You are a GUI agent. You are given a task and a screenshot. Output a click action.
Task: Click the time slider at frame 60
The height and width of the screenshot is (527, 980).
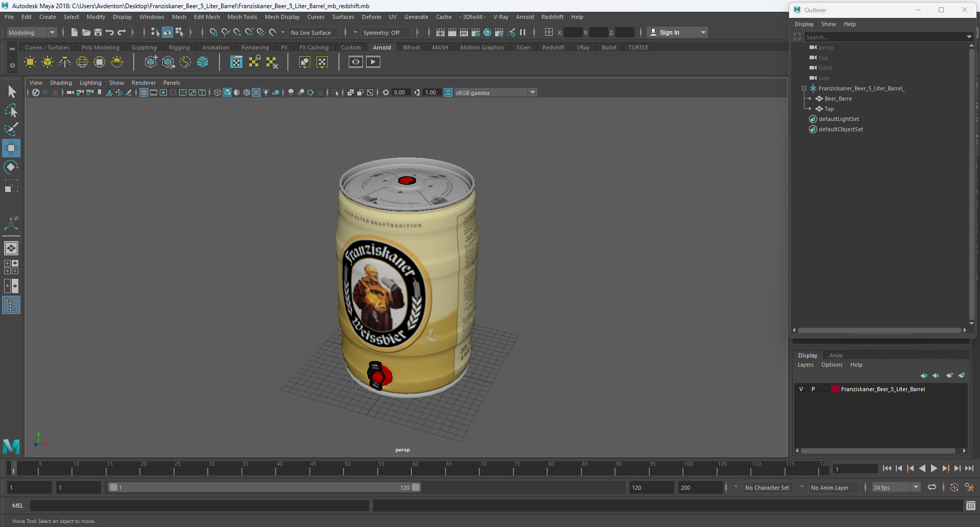pos(415,468)
